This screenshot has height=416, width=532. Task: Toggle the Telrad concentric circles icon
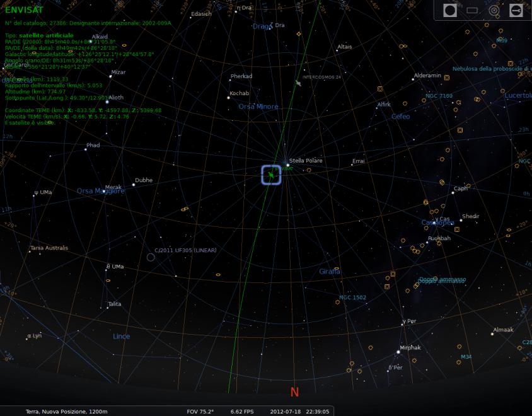pyautogui.click(x=494, y=11)
